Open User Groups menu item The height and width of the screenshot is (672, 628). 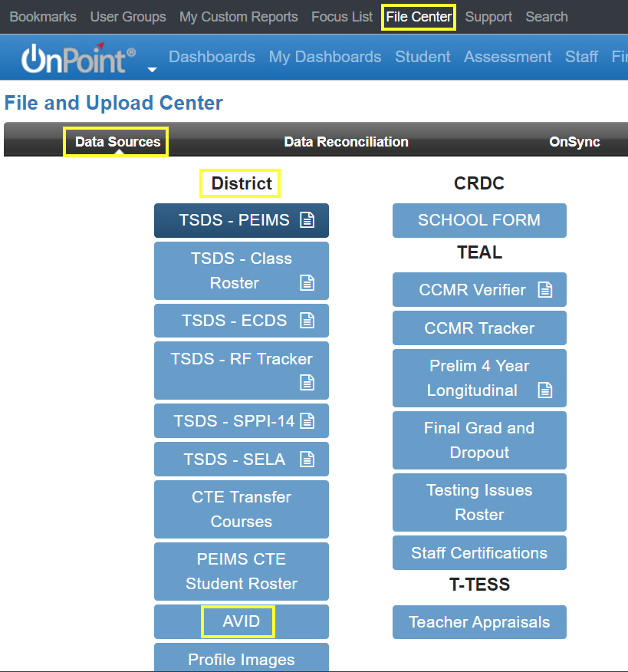pos(128,17)
